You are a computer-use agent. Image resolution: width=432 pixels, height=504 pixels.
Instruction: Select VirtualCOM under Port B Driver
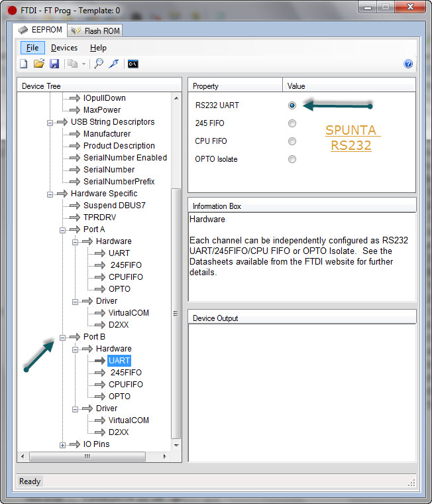pos(129,420)
